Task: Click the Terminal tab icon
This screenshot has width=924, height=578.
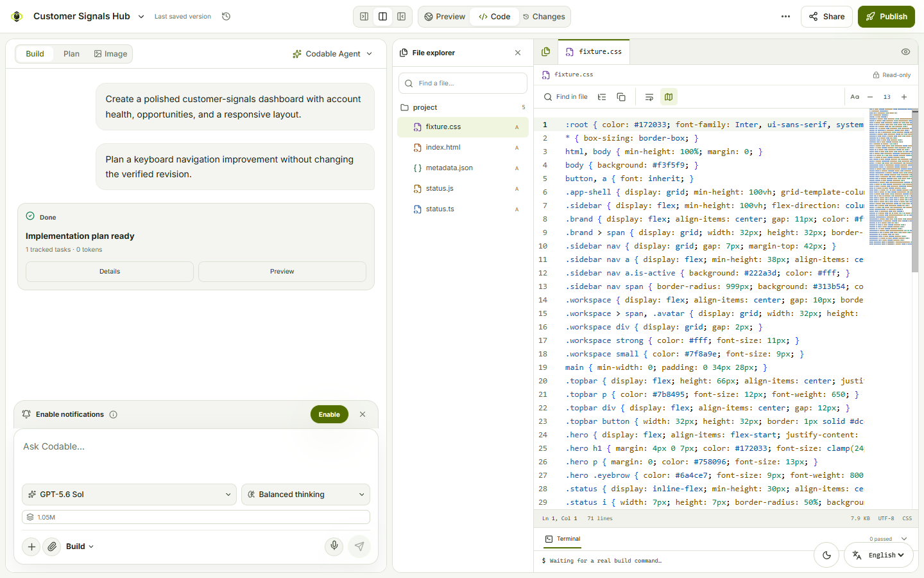Action: (549, 539)
